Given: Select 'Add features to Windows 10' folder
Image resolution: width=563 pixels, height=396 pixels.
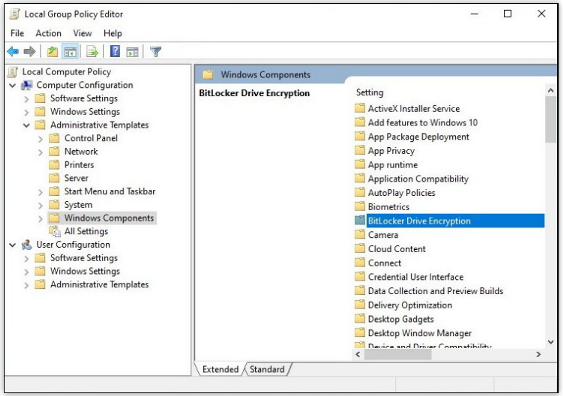Looking at the screenshot, I should pyautogui.click(x=423, y=122).
